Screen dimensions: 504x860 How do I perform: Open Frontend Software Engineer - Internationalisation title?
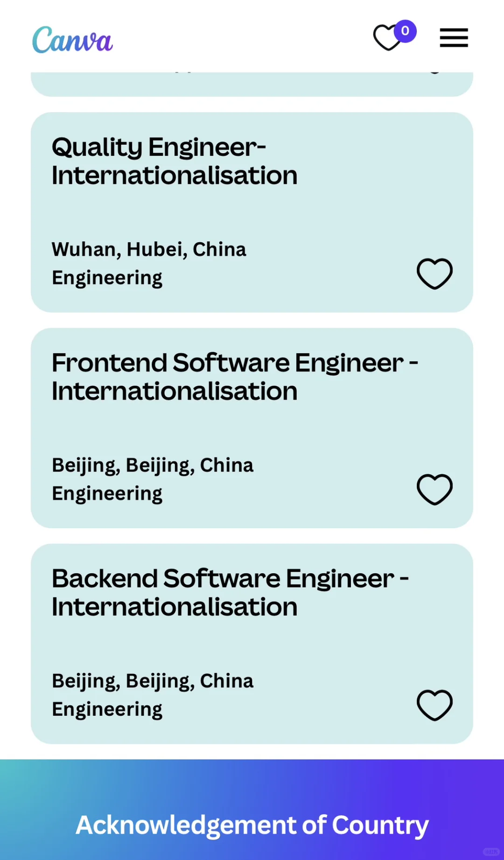235,377
